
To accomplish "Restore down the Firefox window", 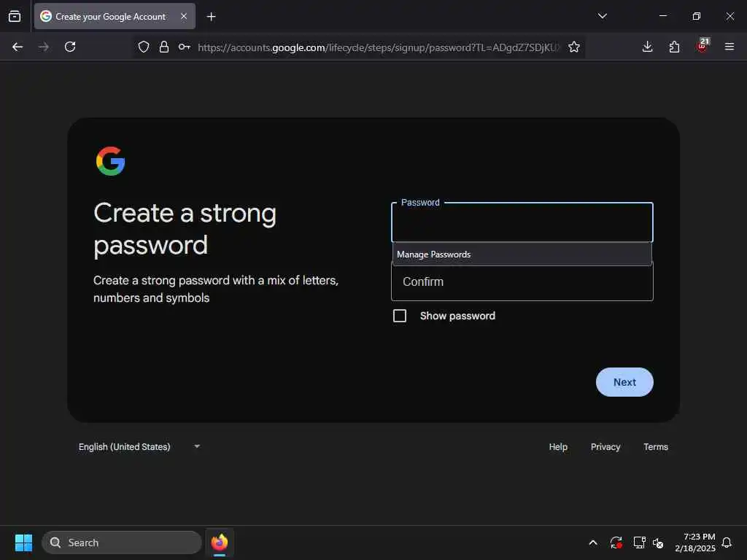I will tap(697, 16).
